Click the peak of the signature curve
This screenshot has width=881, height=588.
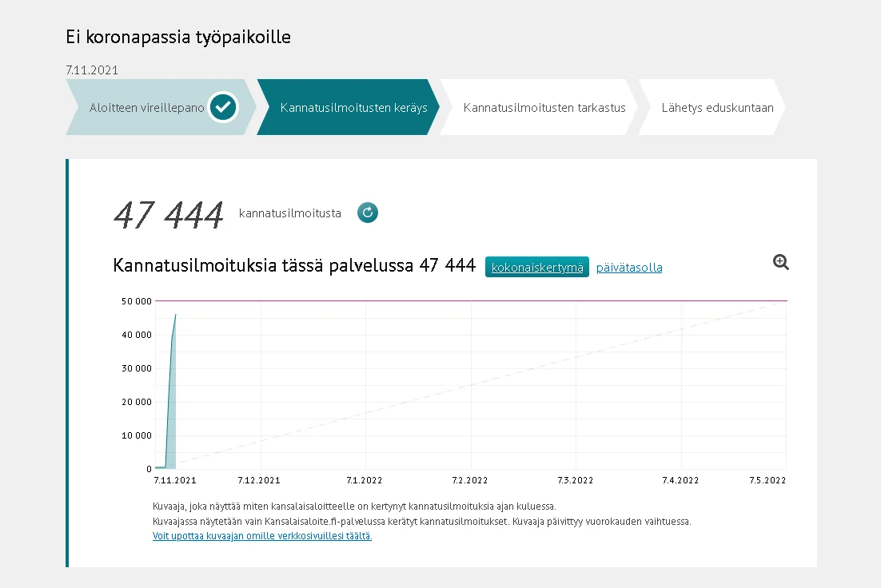pos(174,314)
